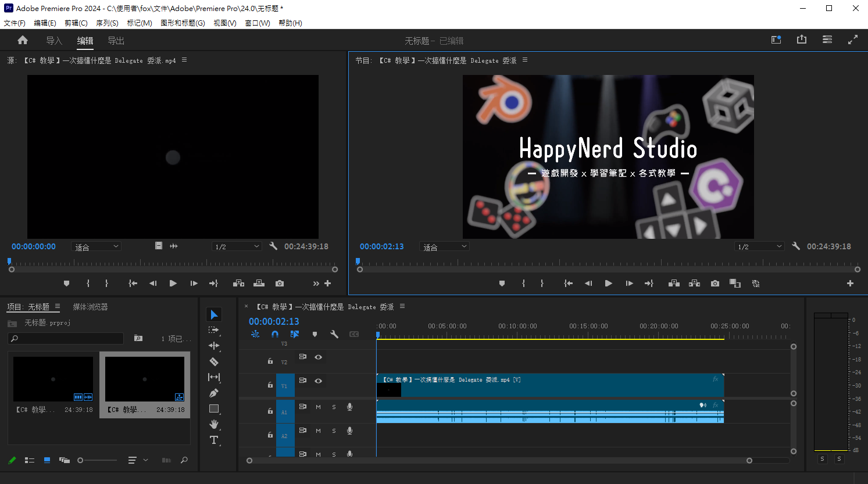Mute audio track A2
Viewport: 868px width, 484px height.
(x=318, y=431)
